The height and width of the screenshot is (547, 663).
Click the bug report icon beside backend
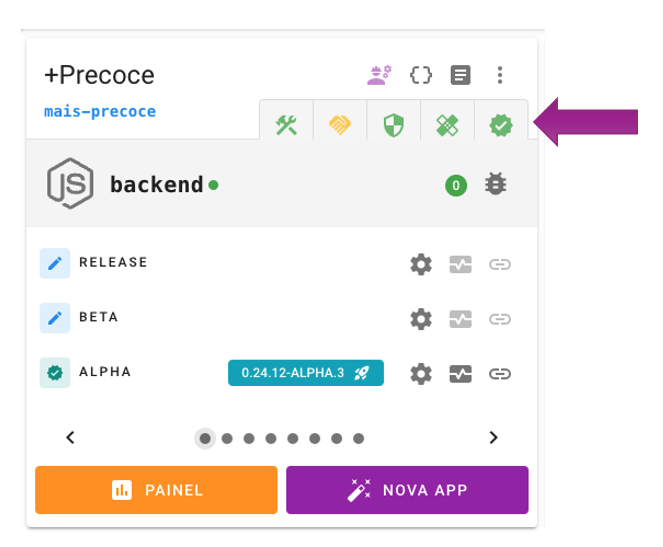click(496, 184)
